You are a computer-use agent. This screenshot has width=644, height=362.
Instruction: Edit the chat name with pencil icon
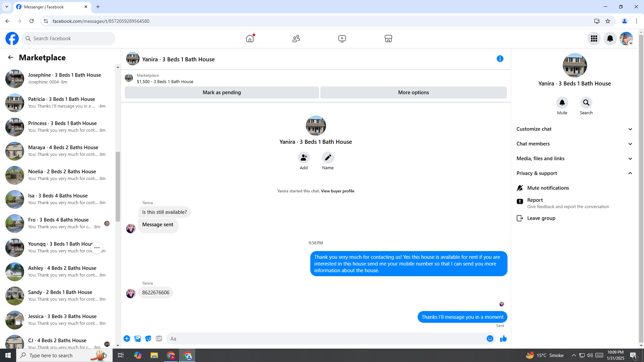pos(328,158)
